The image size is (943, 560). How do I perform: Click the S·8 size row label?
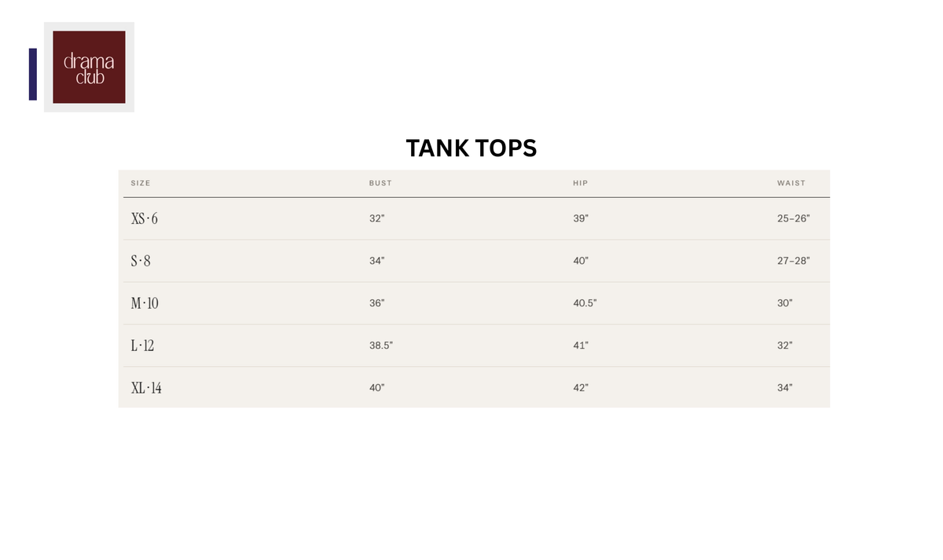[x=141, y=261]
